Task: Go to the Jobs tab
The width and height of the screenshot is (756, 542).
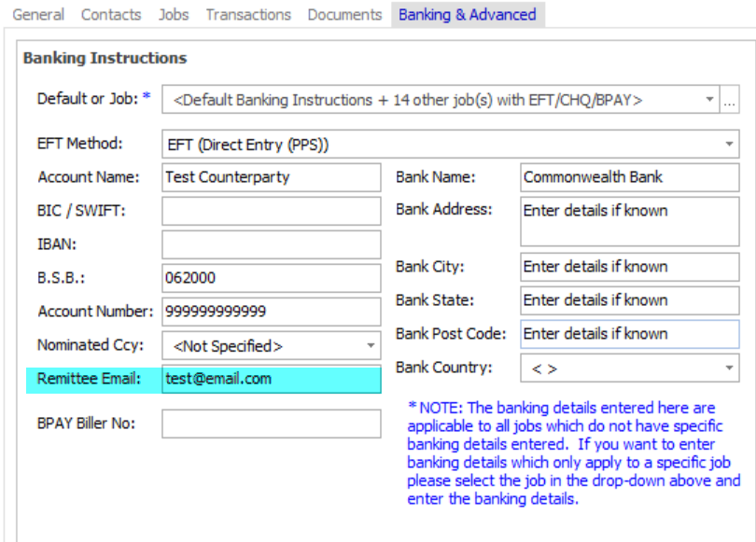Action: 174,14
